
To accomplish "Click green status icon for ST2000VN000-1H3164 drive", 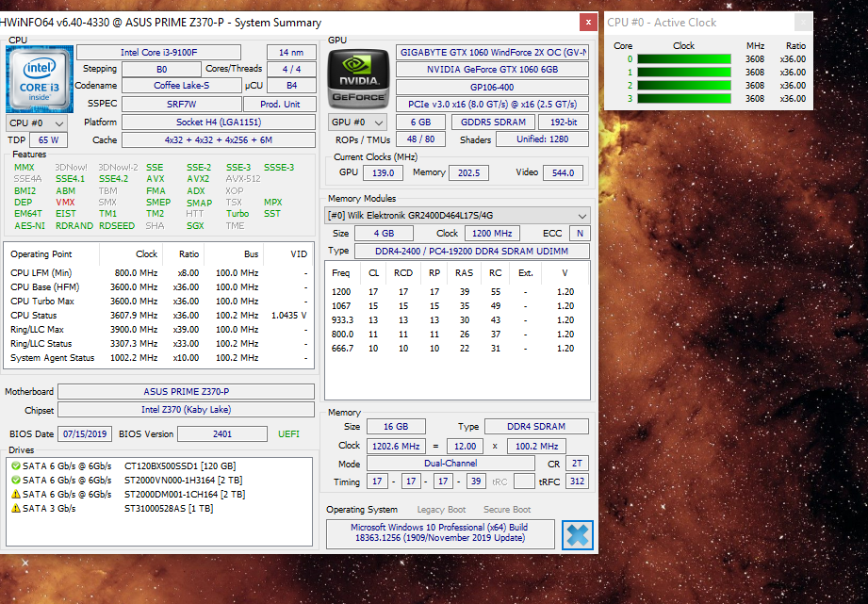I will 15,480.
